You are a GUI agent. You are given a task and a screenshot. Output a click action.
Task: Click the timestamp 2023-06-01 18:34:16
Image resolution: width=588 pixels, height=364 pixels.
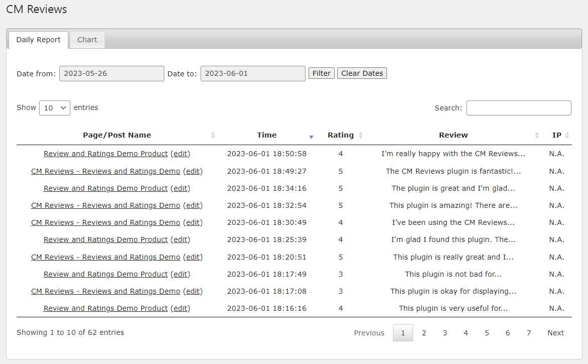[267, 188]
